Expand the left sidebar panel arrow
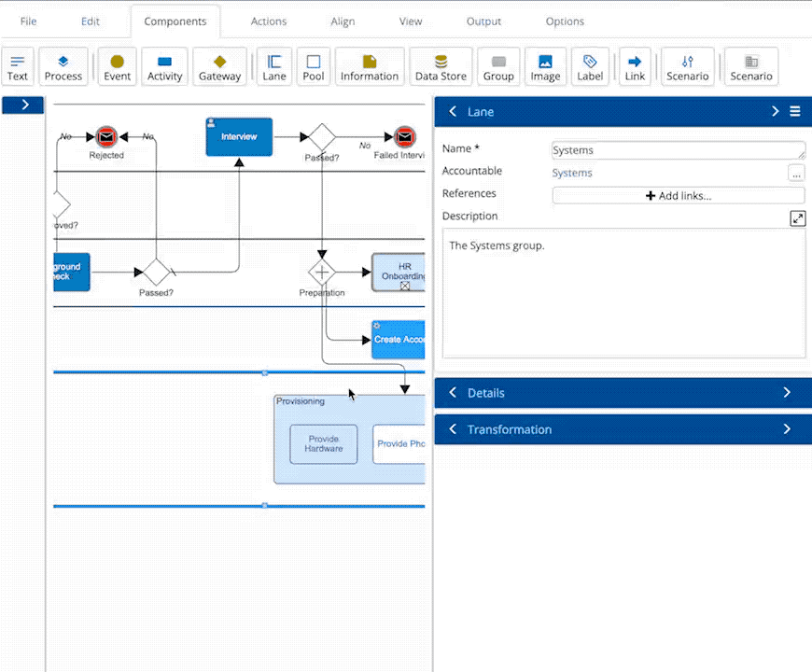 click(x=23, y=105)
